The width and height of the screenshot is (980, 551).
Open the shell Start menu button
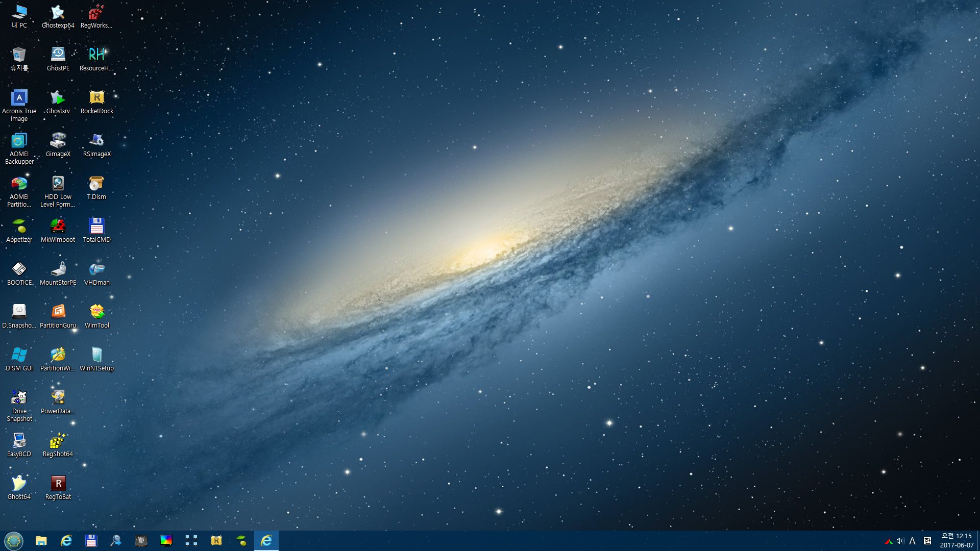click(14, 541)
